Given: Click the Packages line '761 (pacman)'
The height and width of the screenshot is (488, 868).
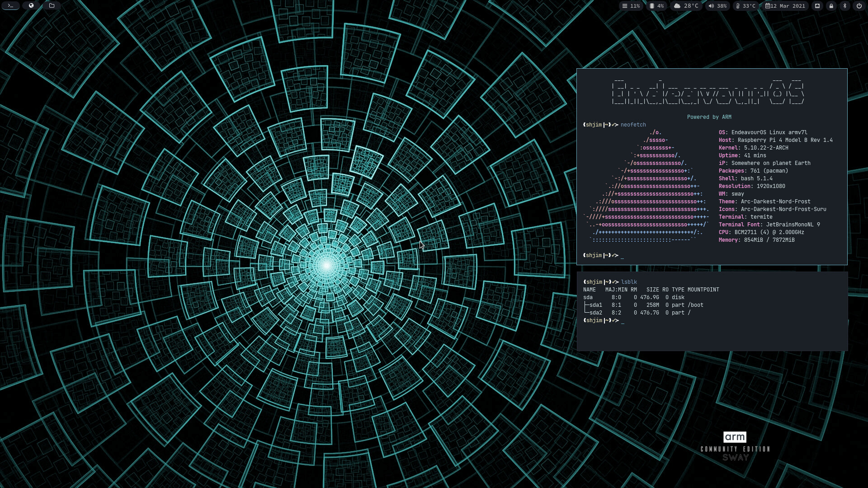Looking at the screenshot, I should (754, 171).
